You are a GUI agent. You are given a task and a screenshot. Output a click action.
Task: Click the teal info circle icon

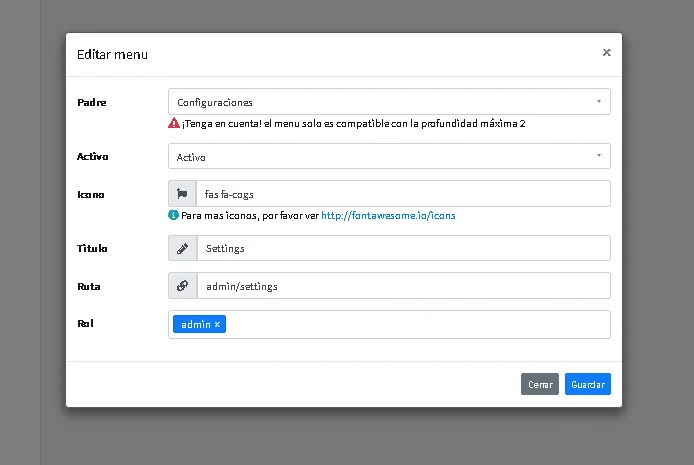point(174,215)
